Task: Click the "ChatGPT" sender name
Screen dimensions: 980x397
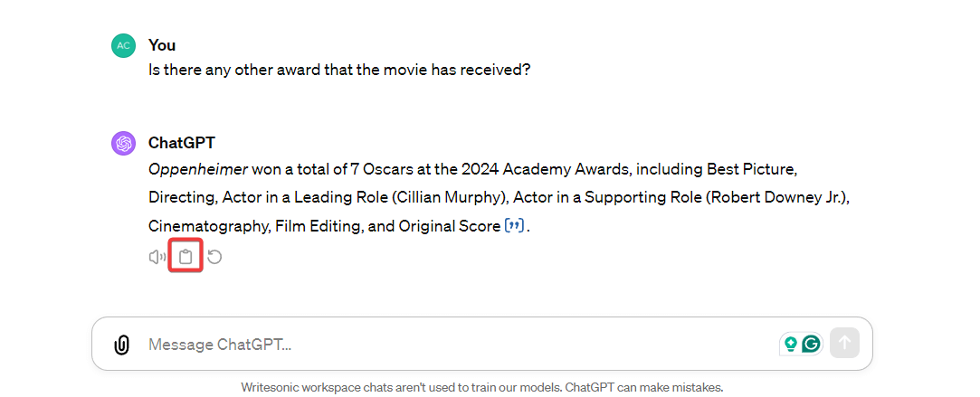Action: click(x=182, y=143)
